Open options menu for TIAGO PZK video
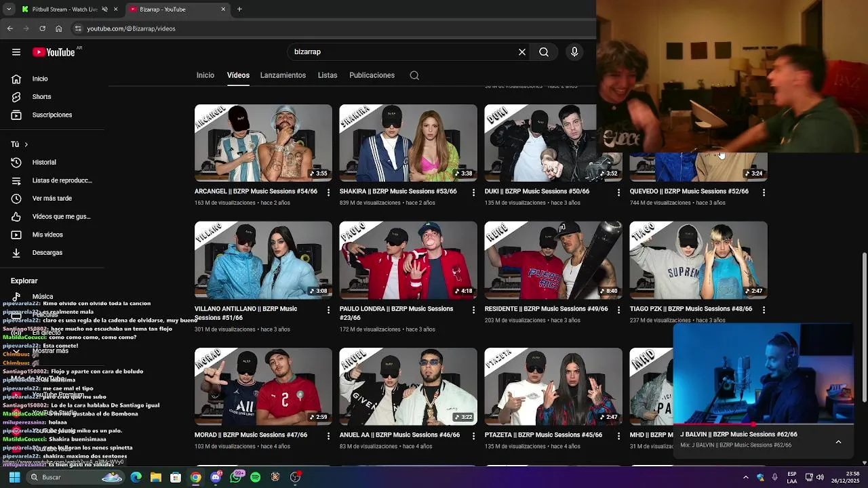This screenshot has height=488, width=868. [x=764, y=310]
